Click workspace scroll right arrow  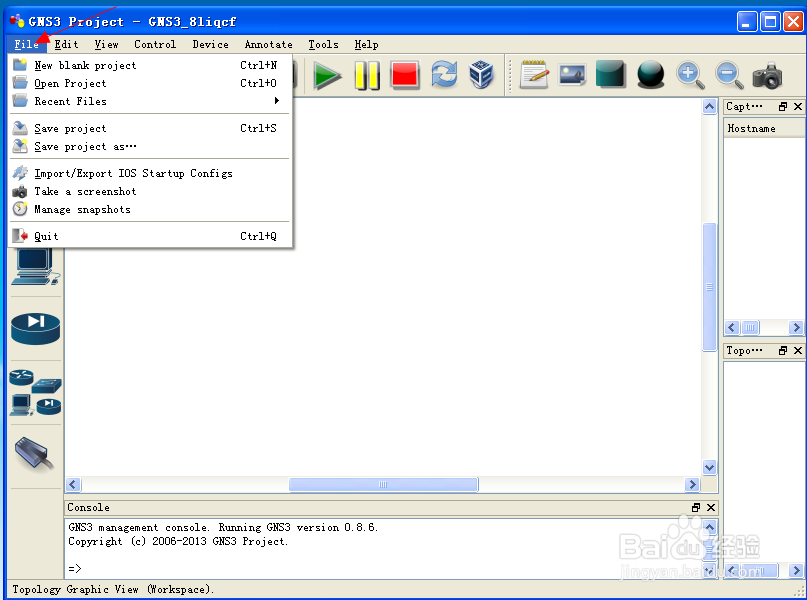coord(692,484)
